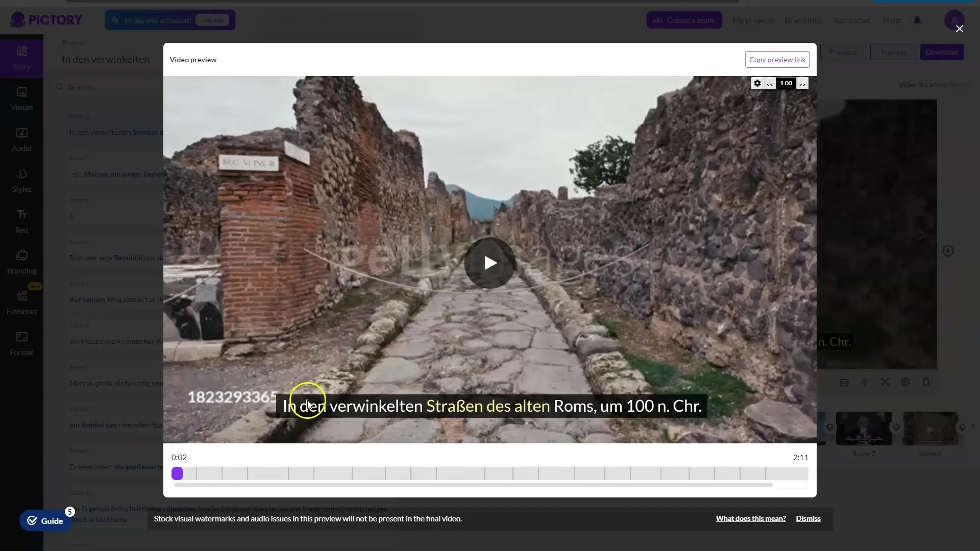Click the microphone voice-over icon
This screenshot has height=551, width=980.
coord(865,382)
